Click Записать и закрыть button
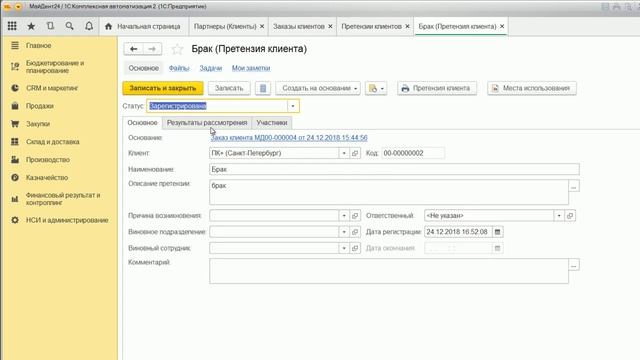This screenshot has height=360, width=640. [x=163, y=88]
